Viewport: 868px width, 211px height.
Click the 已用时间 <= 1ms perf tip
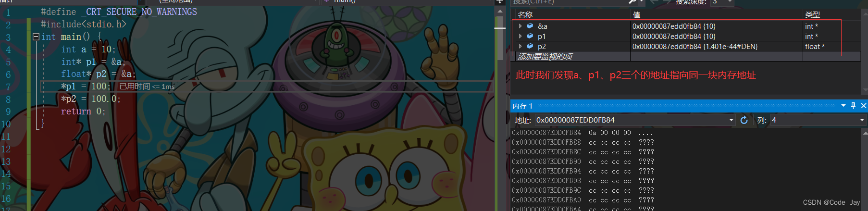pyautogui.click(x=147, y=87)
